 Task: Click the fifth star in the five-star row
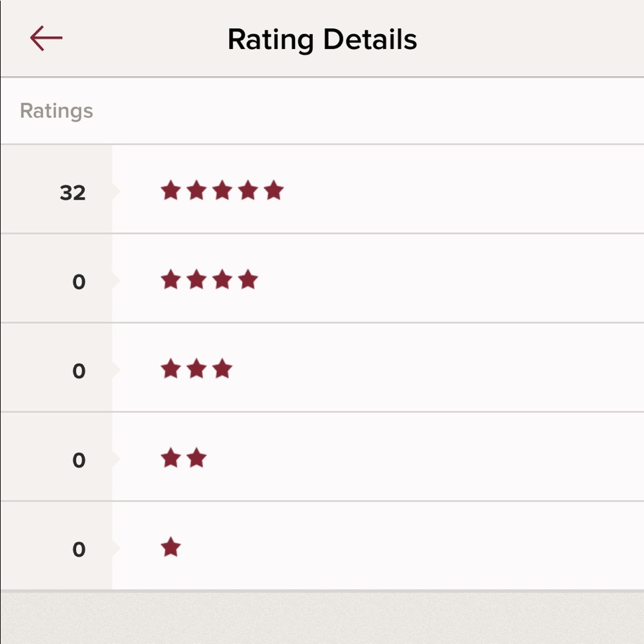click(274, 191)
